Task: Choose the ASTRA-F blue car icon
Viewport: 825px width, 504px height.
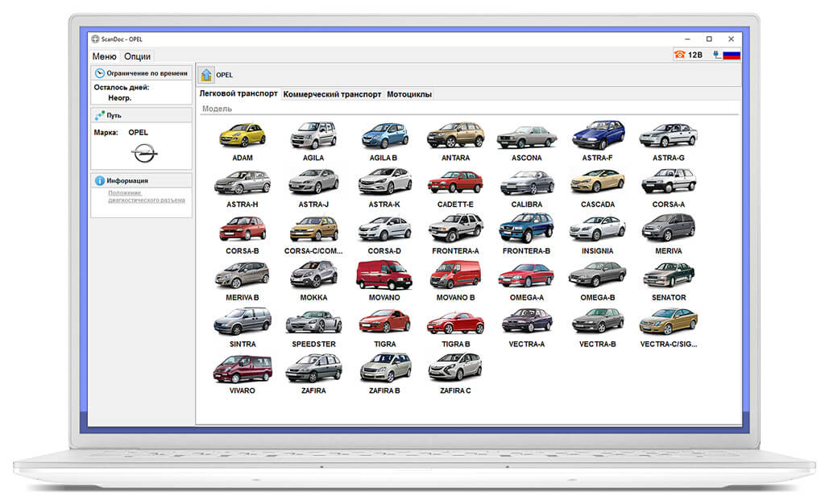Action: click(598, 135)
